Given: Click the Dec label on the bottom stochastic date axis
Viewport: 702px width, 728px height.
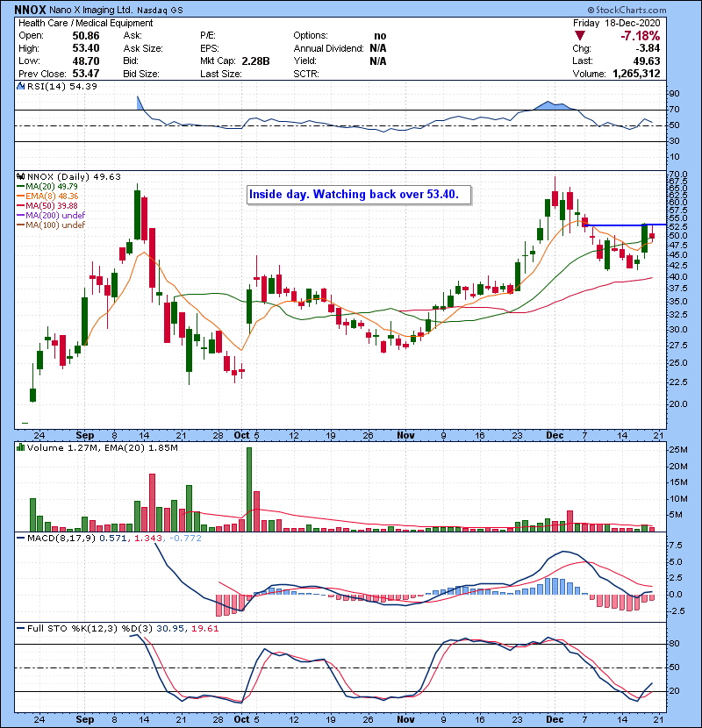Looking at the screenshot, I should [555, 719].
